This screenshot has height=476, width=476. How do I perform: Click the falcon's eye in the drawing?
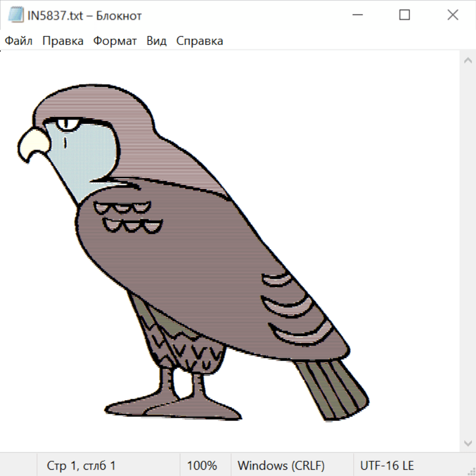[x=67, y=124]
